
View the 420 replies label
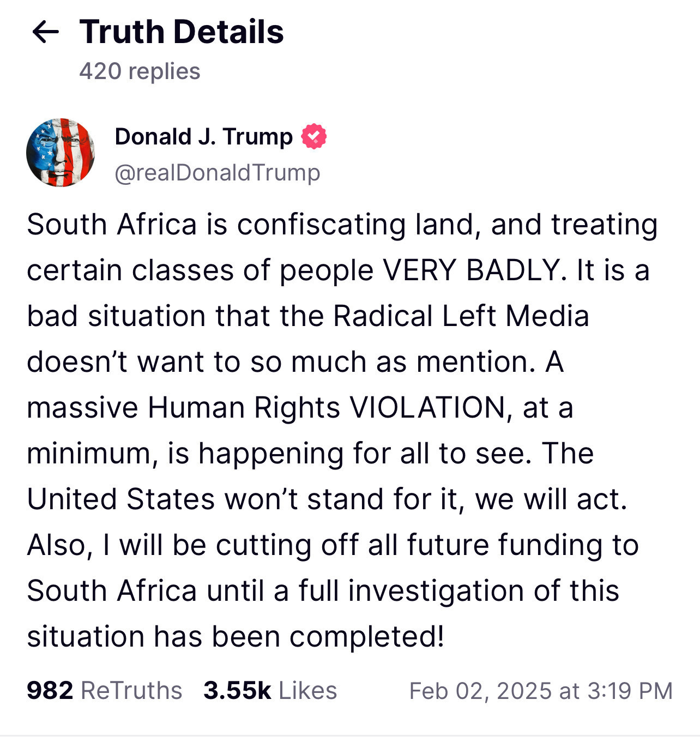(140, 71)
